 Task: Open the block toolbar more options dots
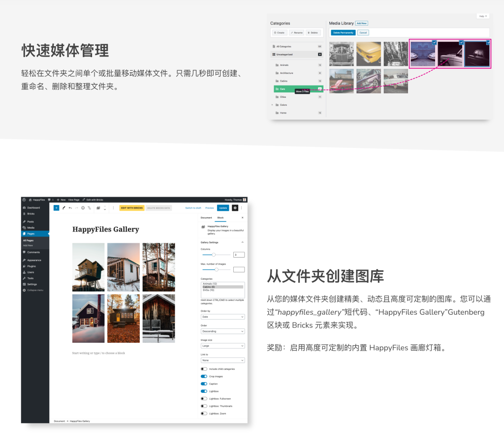113,208
